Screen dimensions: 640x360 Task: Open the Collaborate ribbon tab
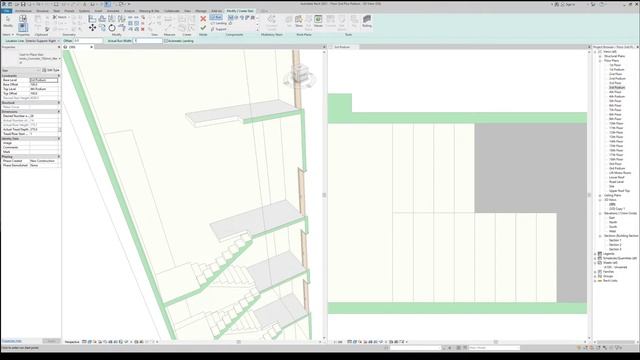coord(171,11)
